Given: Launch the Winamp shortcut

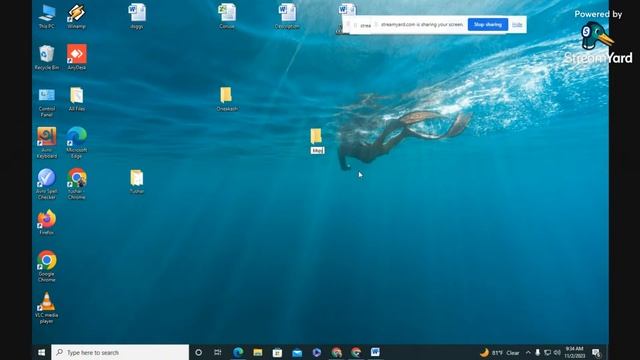Looking at the screenshot, I should click(76, 16).
